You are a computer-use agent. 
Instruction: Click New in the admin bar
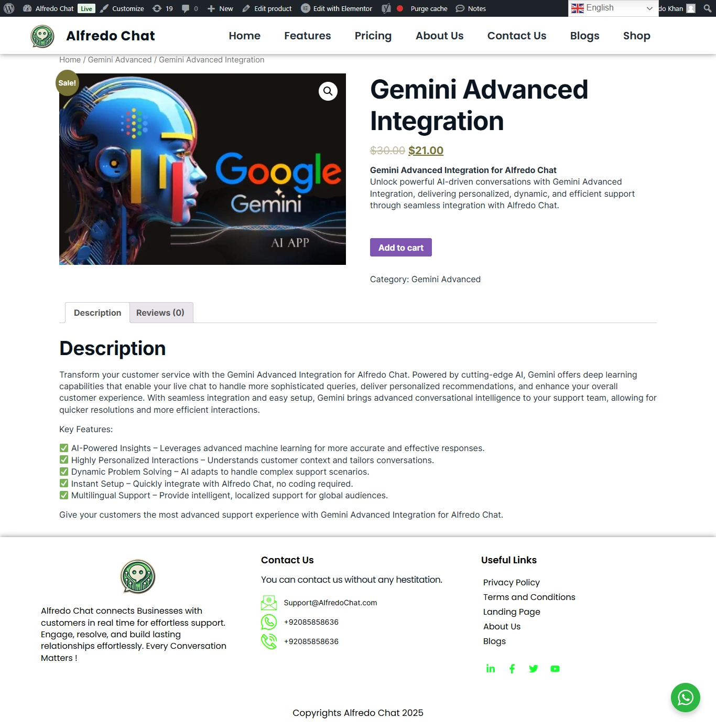(220, 8)
